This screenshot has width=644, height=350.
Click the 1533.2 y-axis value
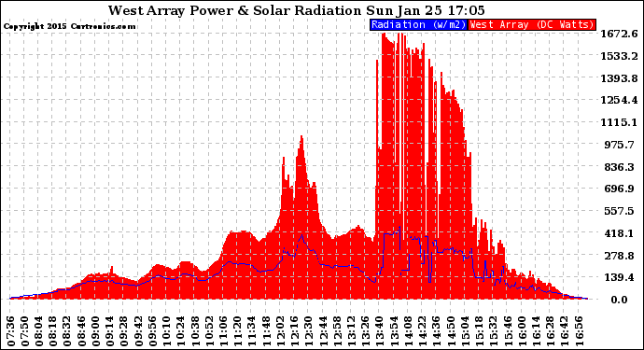point(619,56)
